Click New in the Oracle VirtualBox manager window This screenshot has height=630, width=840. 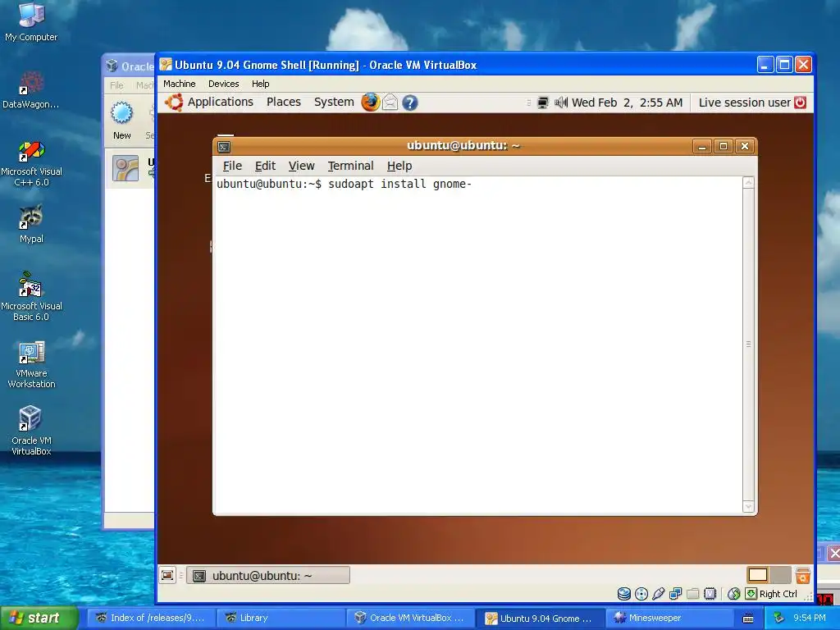(121, 121)
